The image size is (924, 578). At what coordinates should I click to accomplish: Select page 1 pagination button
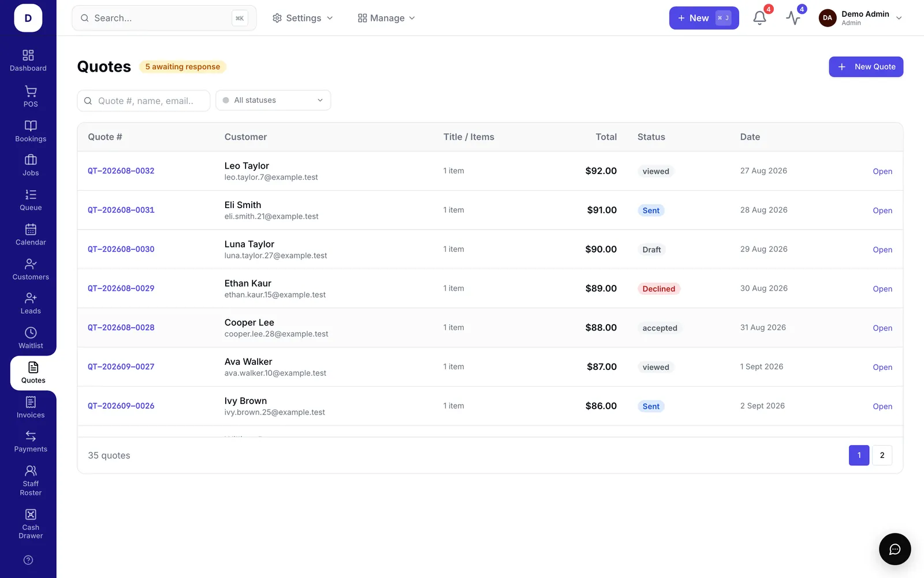(859, 455)
